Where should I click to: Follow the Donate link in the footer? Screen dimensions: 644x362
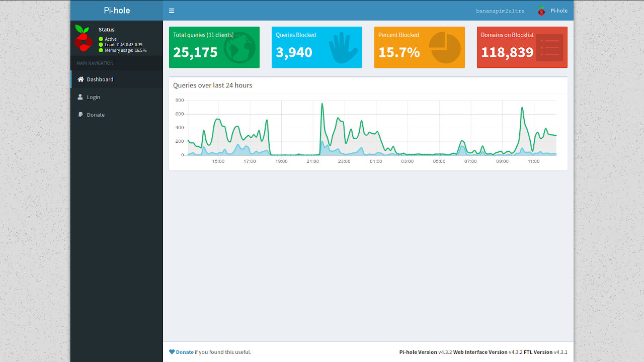pyautogui.click(x=185, y=352)
